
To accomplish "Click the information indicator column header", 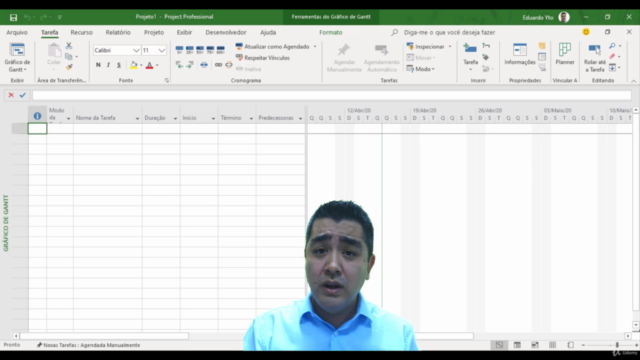I will [37, 116].
